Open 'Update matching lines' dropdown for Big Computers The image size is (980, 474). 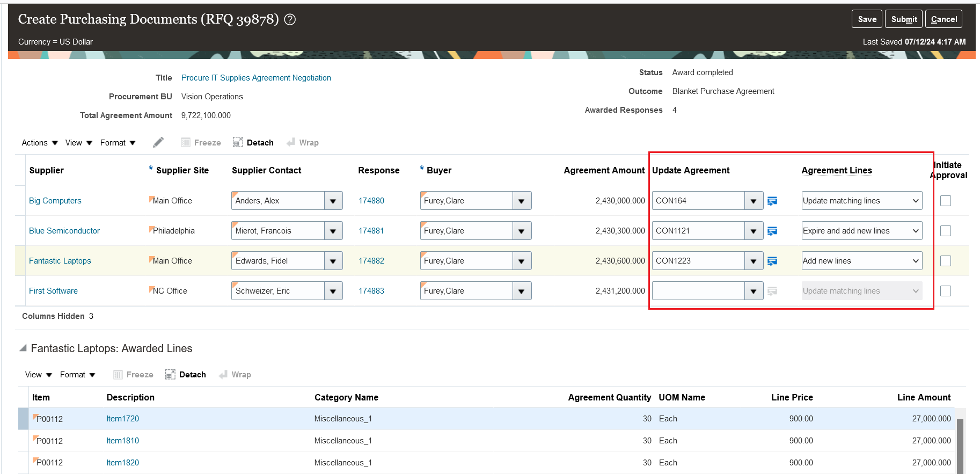pos(862,201)
